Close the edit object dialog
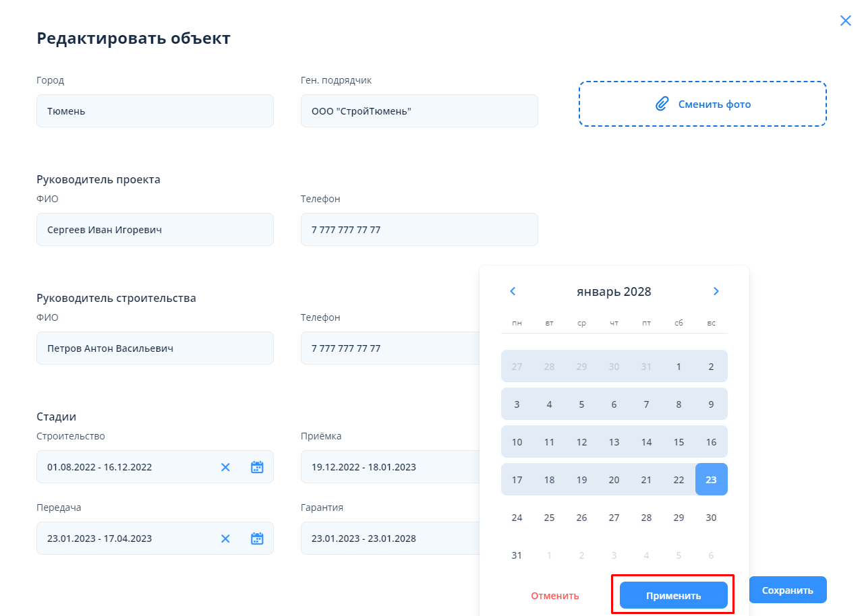Viewport: 864px width, 616px height. coord(845,21)
